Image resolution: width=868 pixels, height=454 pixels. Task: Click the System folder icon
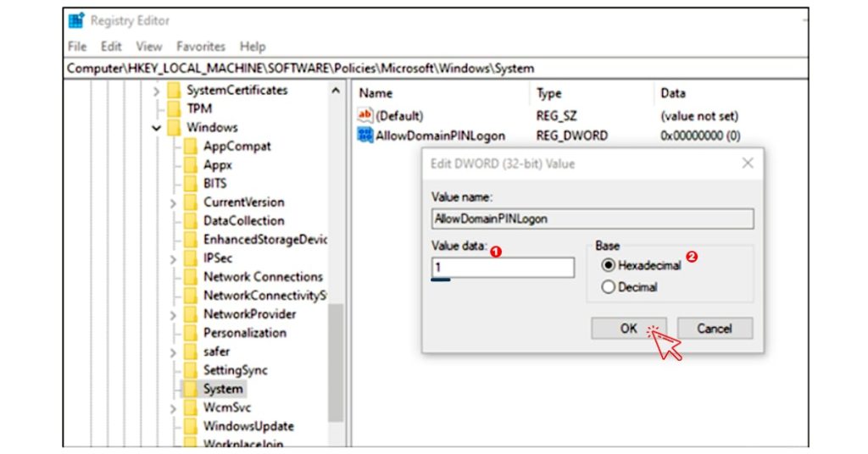(x=191, y=389)
